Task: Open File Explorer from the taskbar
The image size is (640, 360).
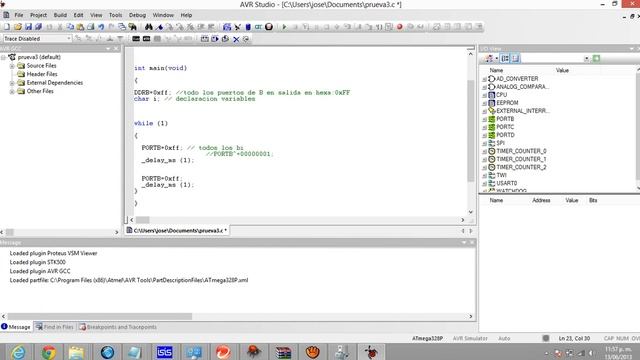Action: [77, 352]
